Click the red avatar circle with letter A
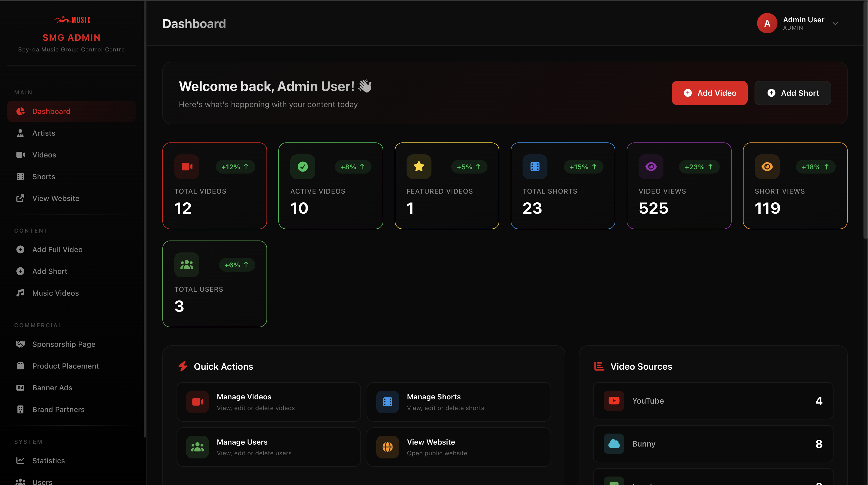 coord(767,23)
